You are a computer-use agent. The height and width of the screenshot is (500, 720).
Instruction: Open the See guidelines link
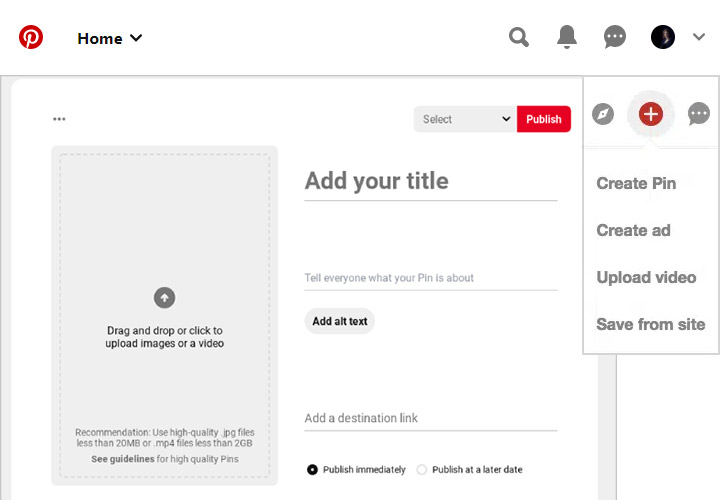point(123,459)
